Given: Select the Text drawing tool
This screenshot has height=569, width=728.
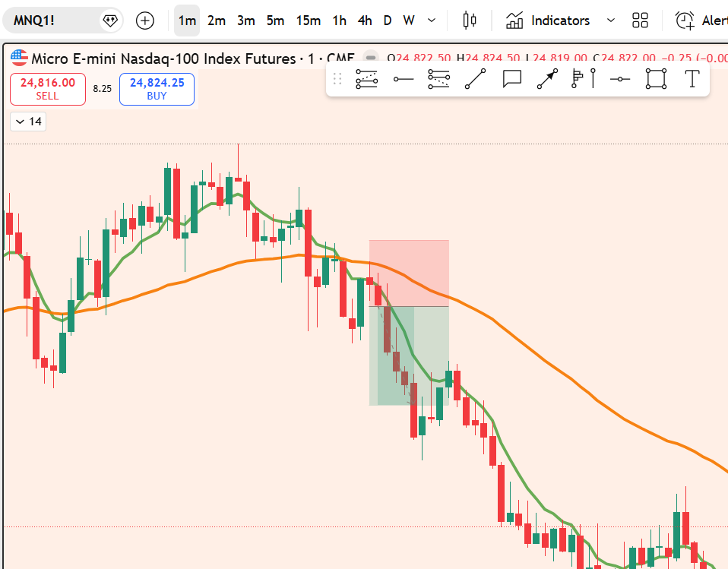Looking at the screenshot, I should 692,79.
